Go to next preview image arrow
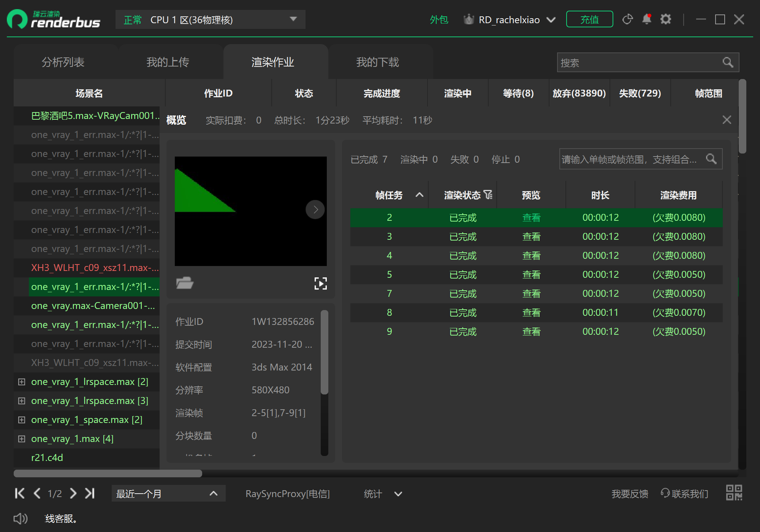760x532 pixels. click(315, 209)
